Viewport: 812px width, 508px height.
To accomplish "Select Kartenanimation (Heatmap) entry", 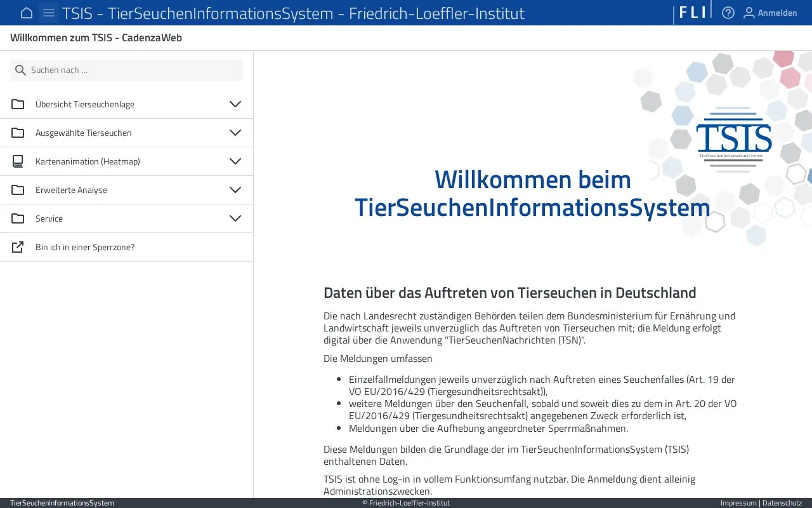I will coord(127,161).
